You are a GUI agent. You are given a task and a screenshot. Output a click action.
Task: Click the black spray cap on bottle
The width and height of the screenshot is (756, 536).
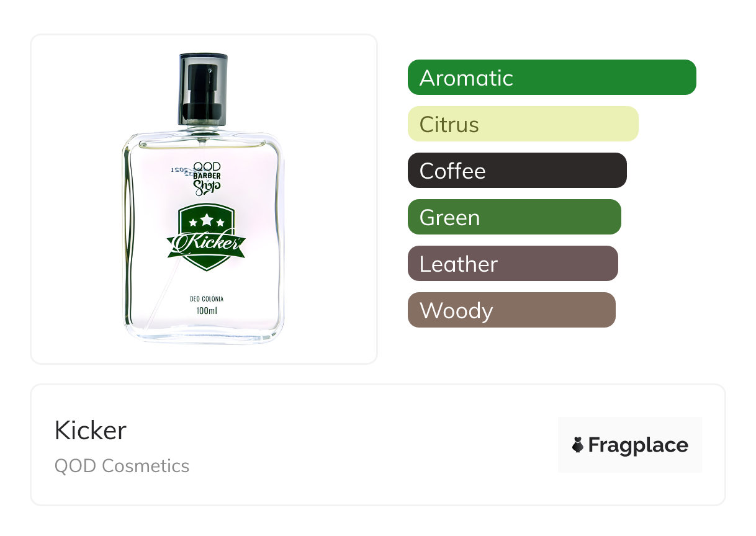204,89
